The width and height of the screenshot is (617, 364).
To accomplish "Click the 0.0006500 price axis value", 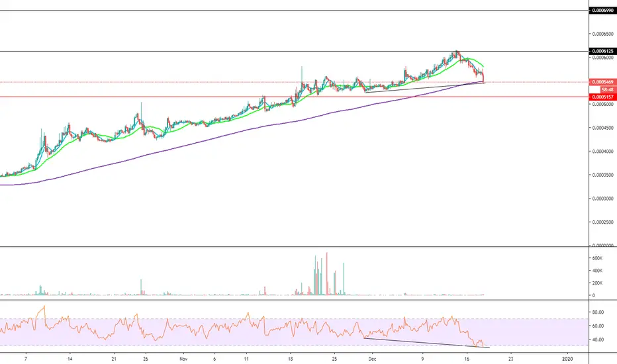I will point(603,34).
